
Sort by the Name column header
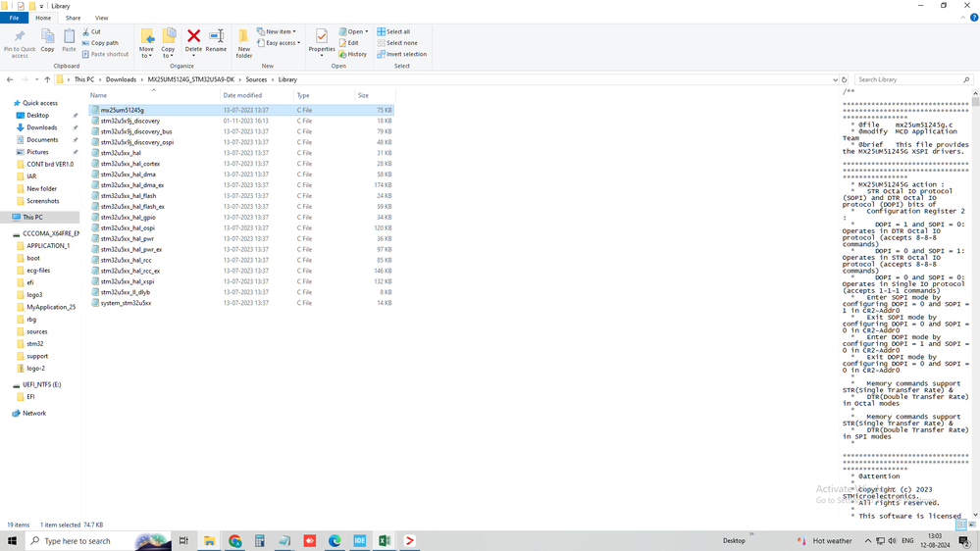coord(154,95)
